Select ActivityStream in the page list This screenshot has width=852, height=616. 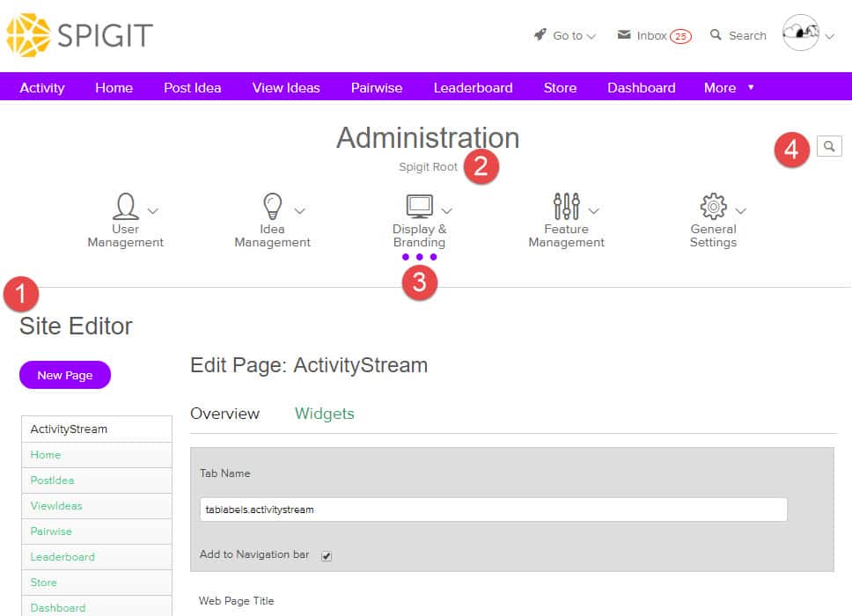point(97,429)
